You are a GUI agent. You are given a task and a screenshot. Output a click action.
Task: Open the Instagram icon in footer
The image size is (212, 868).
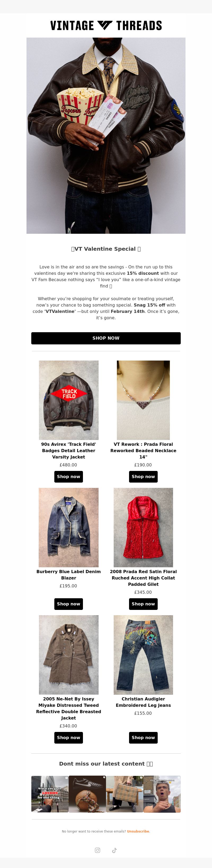pos(98,850)
